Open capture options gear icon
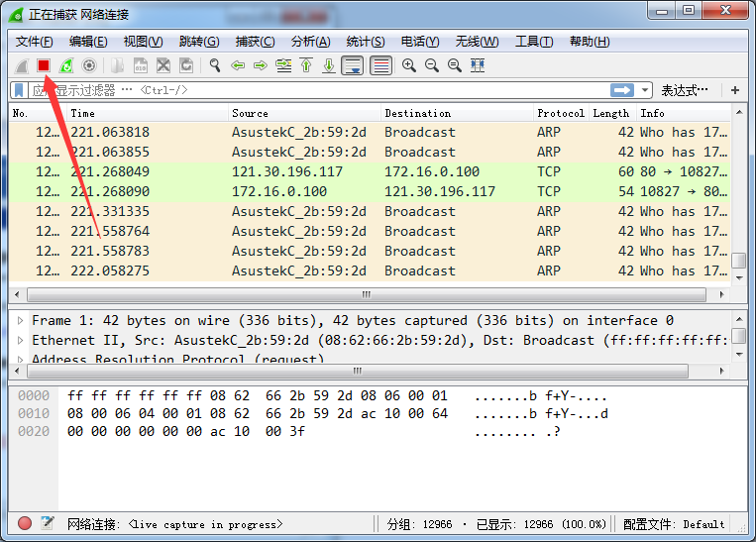This screenshot has width=756, height=542. [x=89, y=65]
